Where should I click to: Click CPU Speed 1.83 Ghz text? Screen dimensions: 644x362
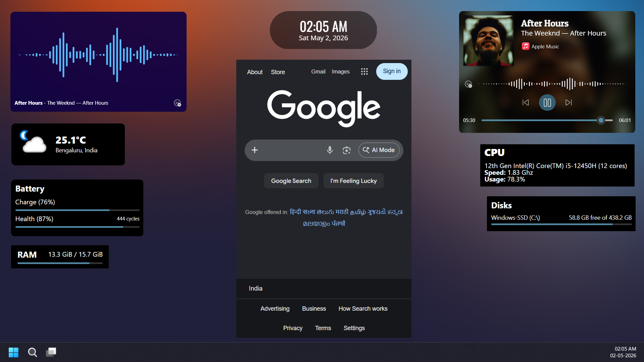(x=509, y=173)
